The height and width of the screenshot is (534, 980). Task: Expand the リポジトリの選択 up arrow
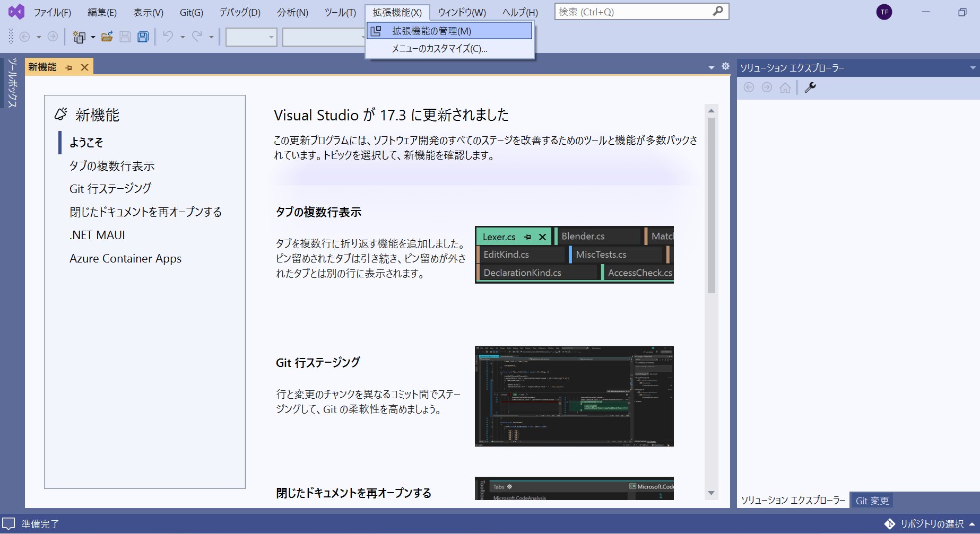coord(972,524)
